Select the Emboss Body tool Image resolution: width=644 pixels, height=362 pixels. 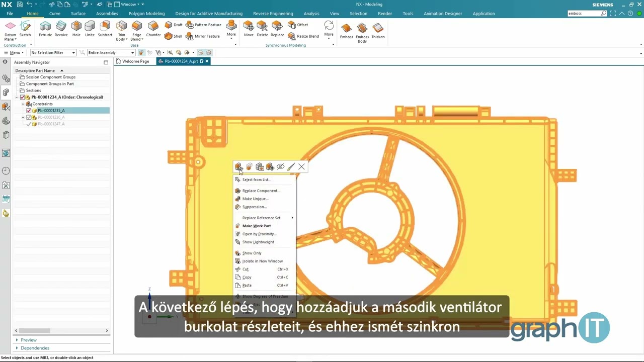coord(362,33)
